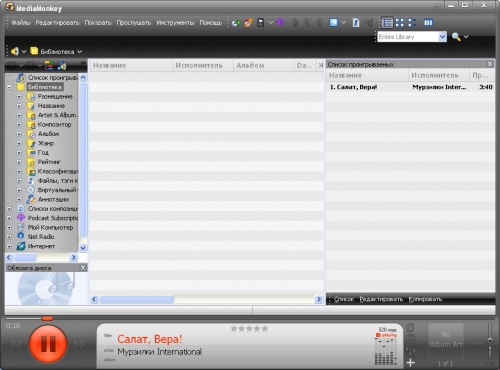Select the Podcast Subscriptions node

pyautogui.click(x=53, y=218)
